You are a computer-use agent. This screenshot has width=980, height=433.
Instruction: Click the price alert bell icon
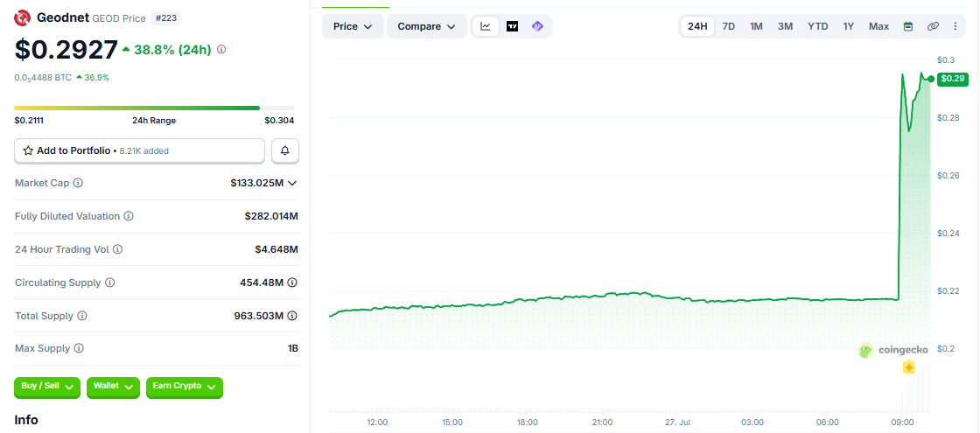pos(285,150)
